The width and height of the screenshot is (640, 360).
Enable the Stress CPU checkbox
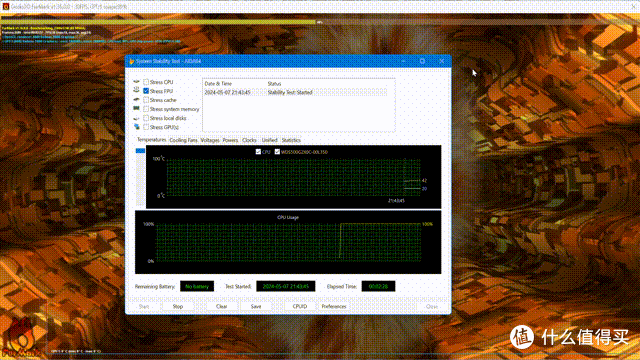click(x=146, y=82)
